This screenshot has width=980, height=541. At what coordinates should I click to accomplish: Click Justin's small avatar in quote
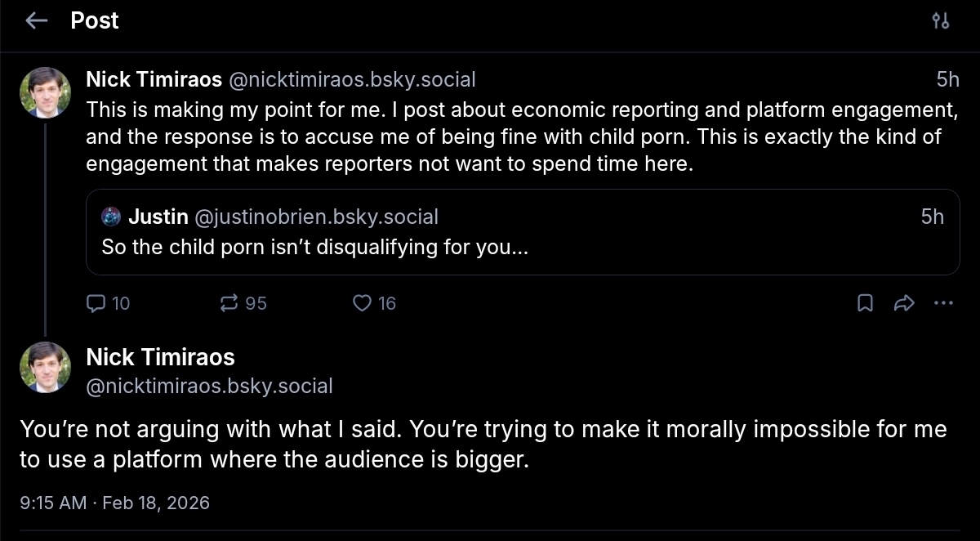click(111, 217)
